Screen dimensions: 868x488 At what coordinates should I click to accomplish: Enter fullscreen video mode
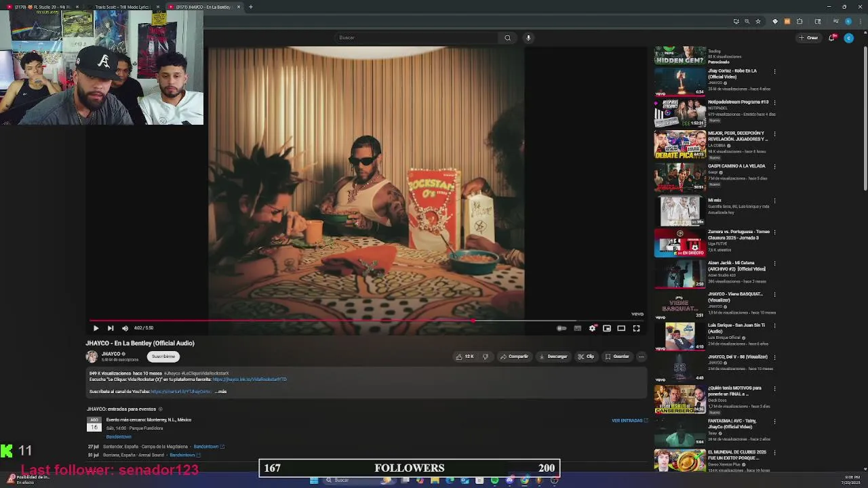[x=636, y=328]
